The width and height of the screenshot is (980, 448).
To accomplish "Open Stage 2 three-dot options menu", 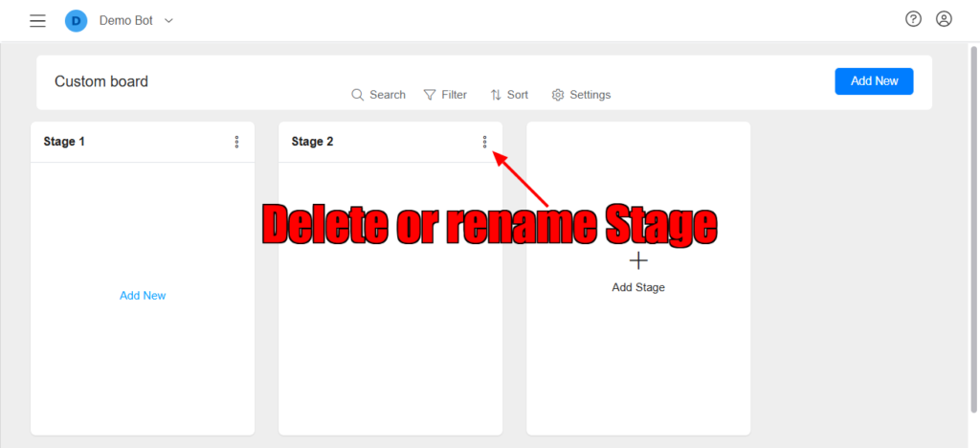I will [x=485, y=142].
